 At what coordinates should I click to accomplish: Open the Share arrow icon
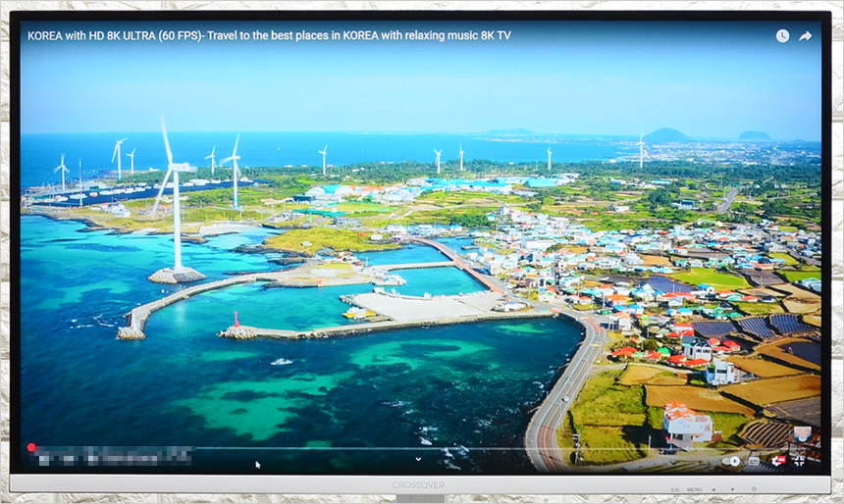[806, 36]
